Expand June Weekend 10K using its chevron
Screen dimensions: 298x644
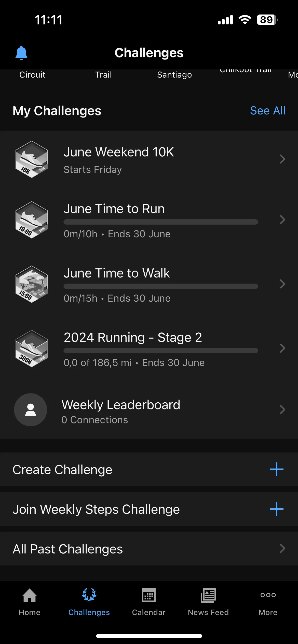pos(282,159)
